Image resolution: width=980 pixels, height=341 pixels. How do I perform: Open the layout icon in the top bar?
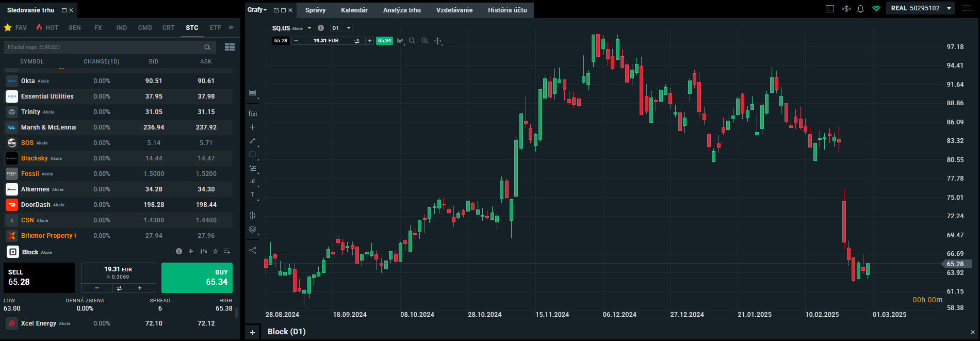click(x=830, y=9)
